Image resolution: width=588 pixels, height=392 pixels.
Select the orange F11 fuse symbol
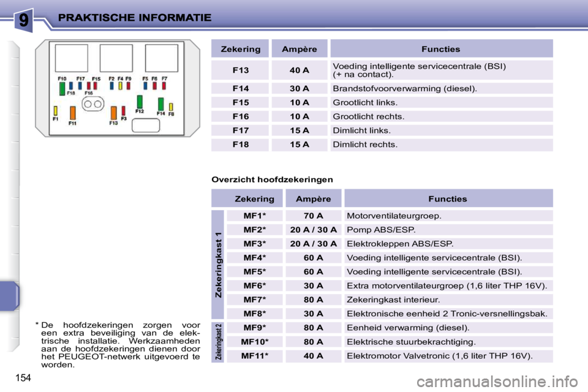(x=73, y=113)
